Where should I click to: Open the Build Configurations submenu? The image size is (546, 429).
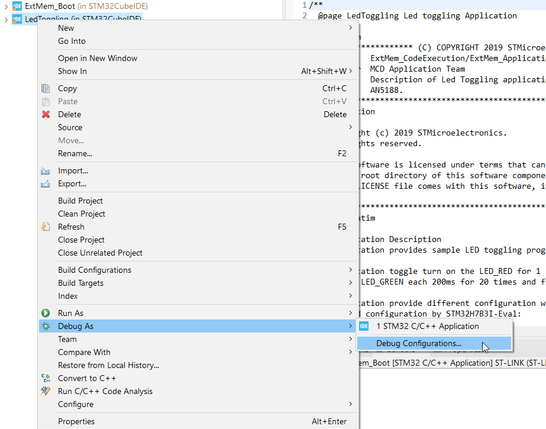(198, 270)
